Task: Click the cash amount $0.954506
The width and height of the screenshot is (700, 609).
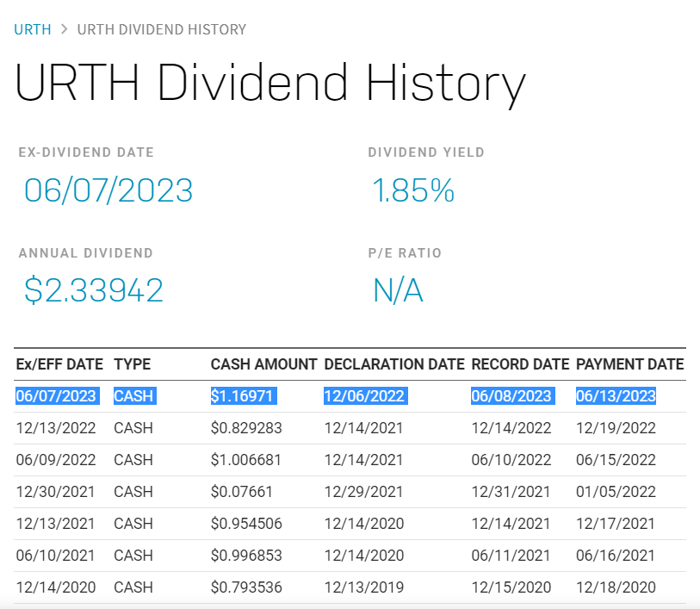Action: click(x=246, y=524)
